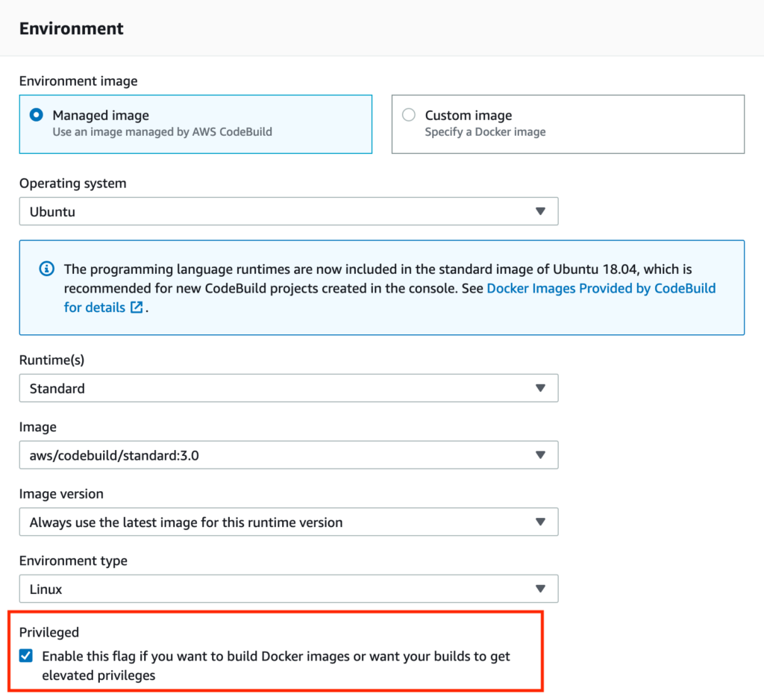
Task: Click the 'Environment image' label
Action: pos(78,81)
